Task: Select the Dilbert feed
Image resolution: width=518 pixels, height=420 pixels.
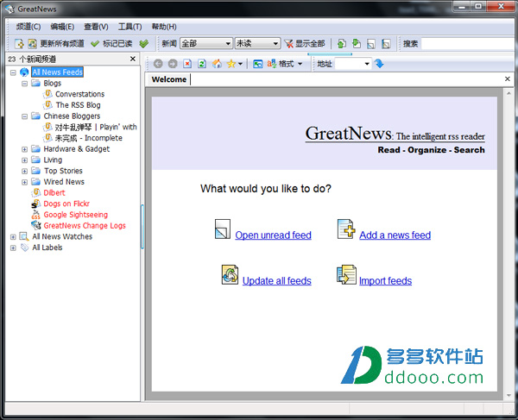Action: [54, 192]
